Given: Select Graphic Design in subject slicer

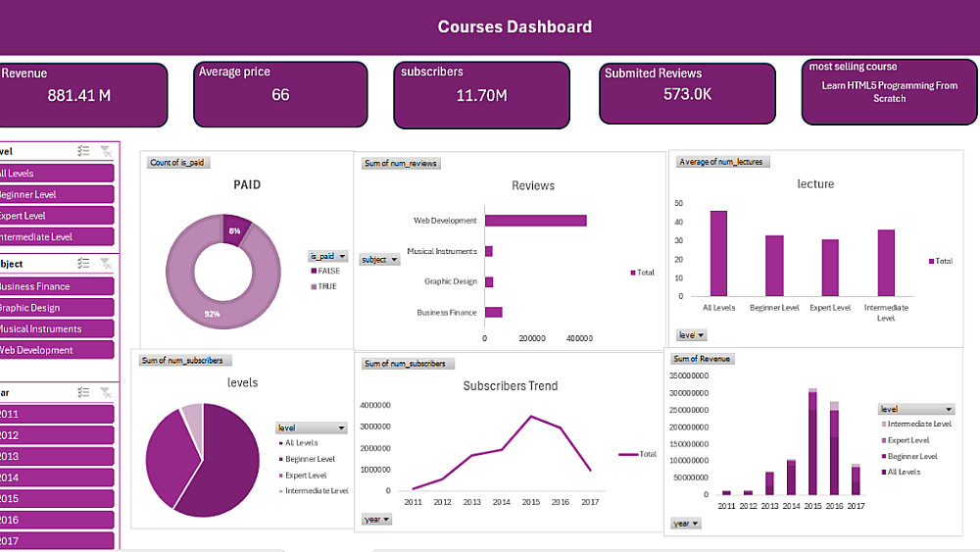Looking at the screenshot, I should (56, 308).
